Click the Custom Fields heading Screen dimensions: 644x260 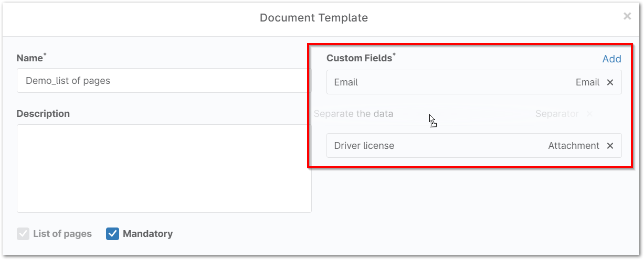tap(359, 58)
